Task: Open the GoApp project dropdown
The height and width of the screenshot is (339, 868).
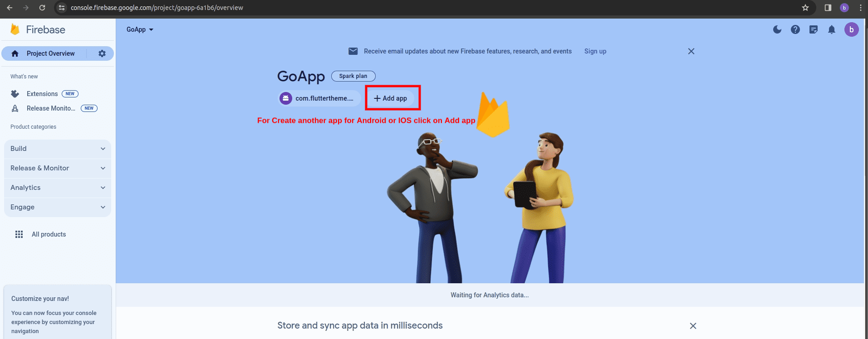Action: pos(140,29)
